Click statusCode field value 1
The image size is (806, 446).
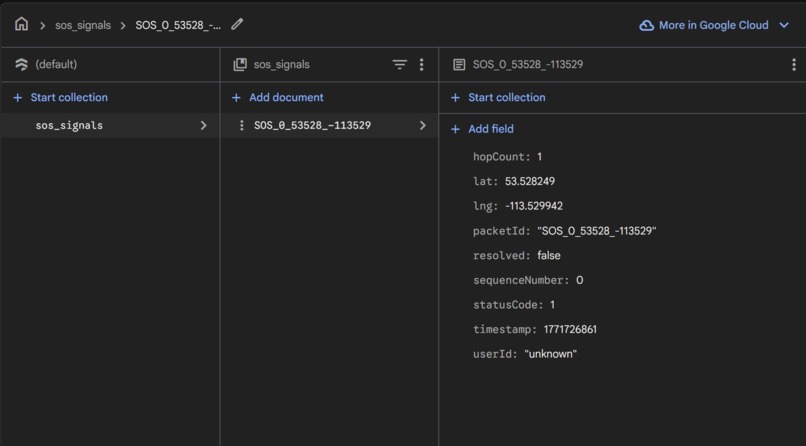click(x=552, y=305)
